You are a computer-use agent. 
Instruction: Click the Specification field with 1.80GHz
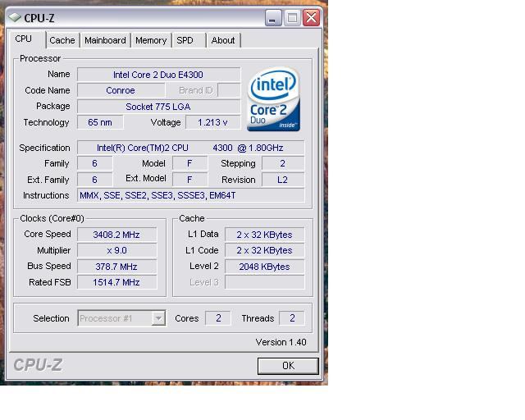click(x=191, y=148)
